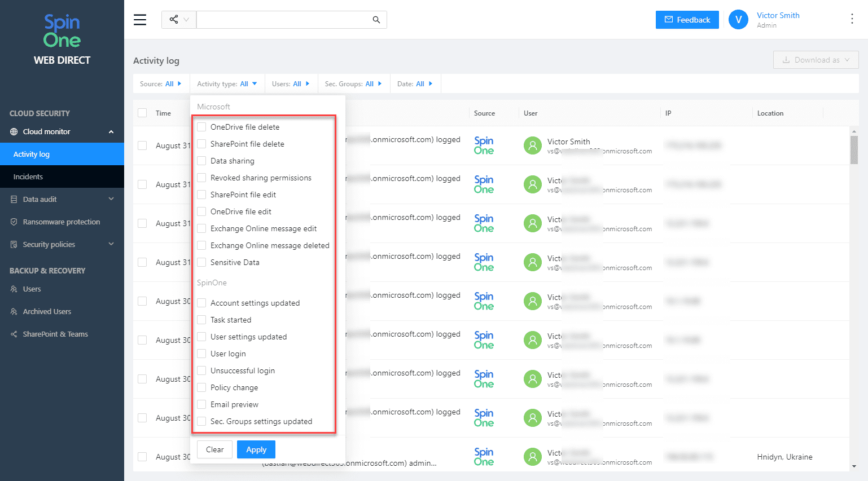This screenshot has width=868, height=481.
Task: Click the hamburger menu icon
Action: click(140, 20)
